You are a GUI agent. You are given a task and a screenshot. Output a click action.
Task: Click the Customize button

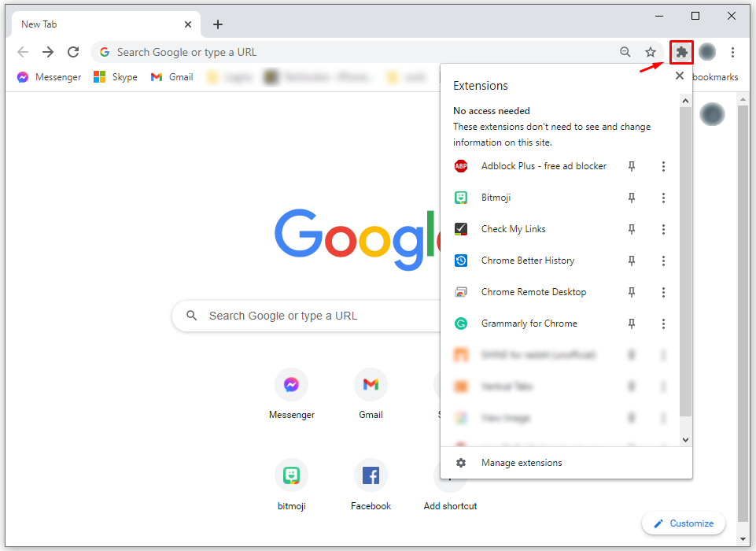(x=683, y=523)
